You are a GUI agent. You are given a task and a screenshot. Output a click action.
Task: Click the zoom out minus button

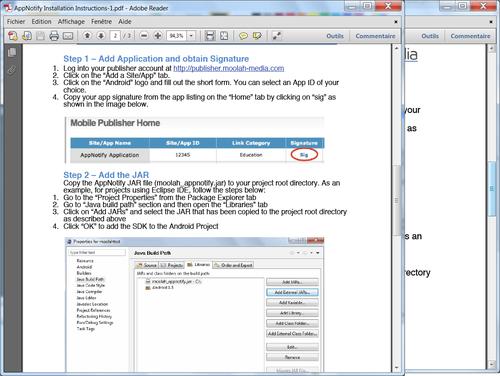[x=144, y=35]
